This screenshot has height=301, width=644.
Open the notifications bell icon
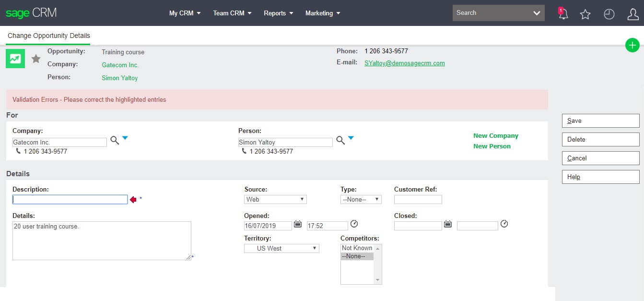pyautogui.click(x=563, y=14)
